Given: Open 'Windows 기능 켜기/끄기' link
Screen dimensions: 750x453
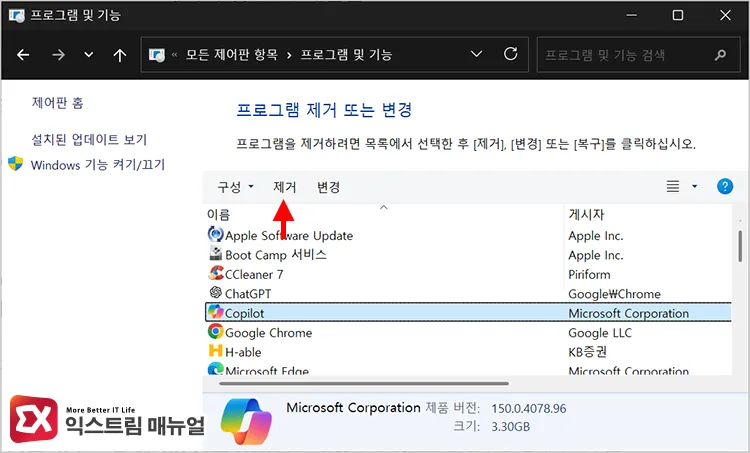Looking at the screenshot, I should pyautogui.click(x=98, y=165).
